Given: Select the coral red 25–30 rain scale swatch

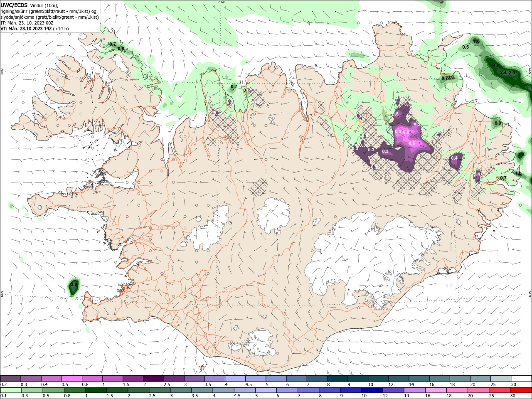Looking at the screenshot, I should click(499, 390).
